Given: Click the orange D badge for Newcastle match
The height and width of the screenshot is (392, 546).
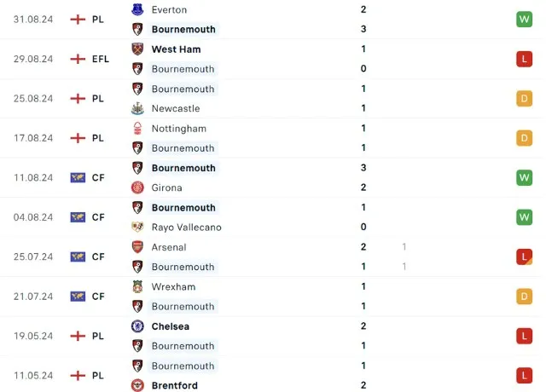Looking at the screenshot, I should [x=524, y=99].
